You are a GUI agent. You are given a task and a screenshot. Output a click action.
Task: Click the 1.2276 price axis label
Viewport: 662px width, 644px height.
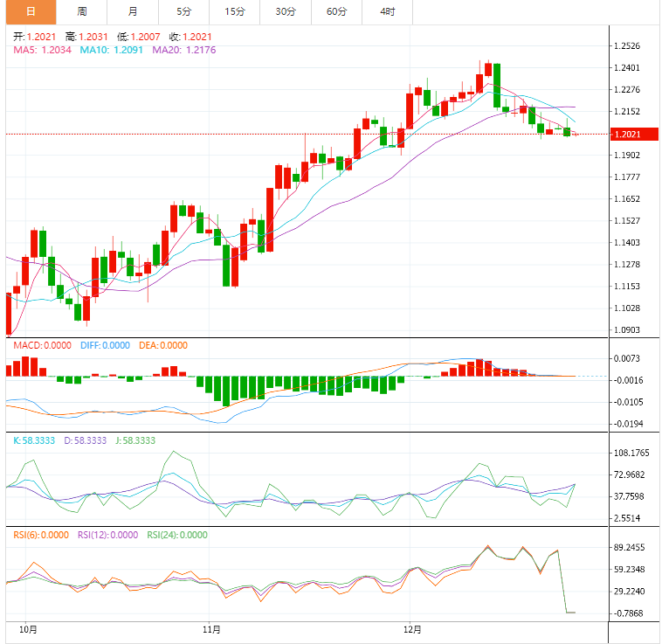[x=627, y=89]
